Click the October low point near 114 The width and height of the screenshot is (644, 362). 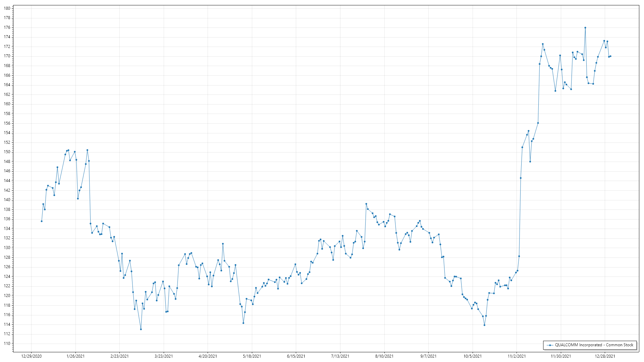tap(484, 325)
